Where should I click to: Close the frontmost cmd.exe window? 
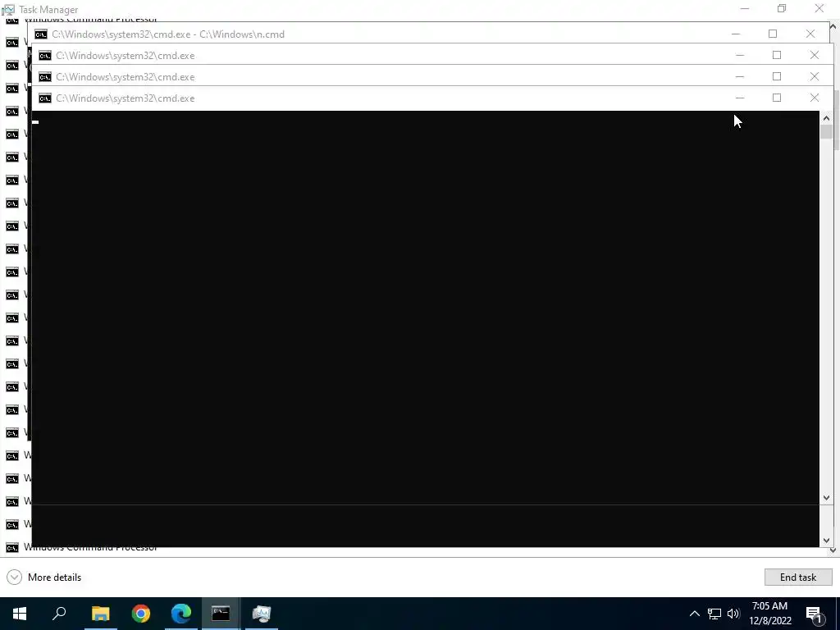[x=815, y=98]
